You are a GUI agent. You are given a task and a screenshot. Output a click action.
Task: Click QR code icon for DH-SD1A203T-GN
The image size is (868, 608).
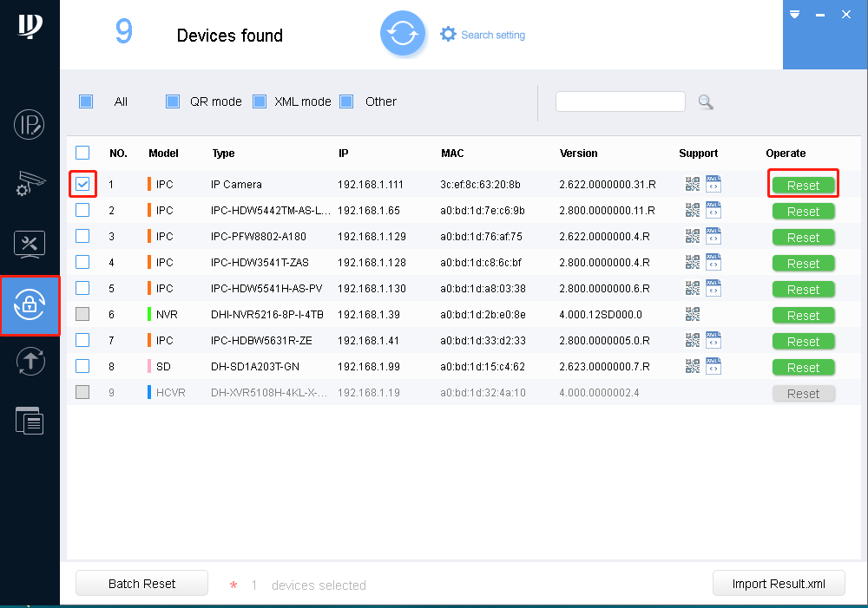(693, 366)
